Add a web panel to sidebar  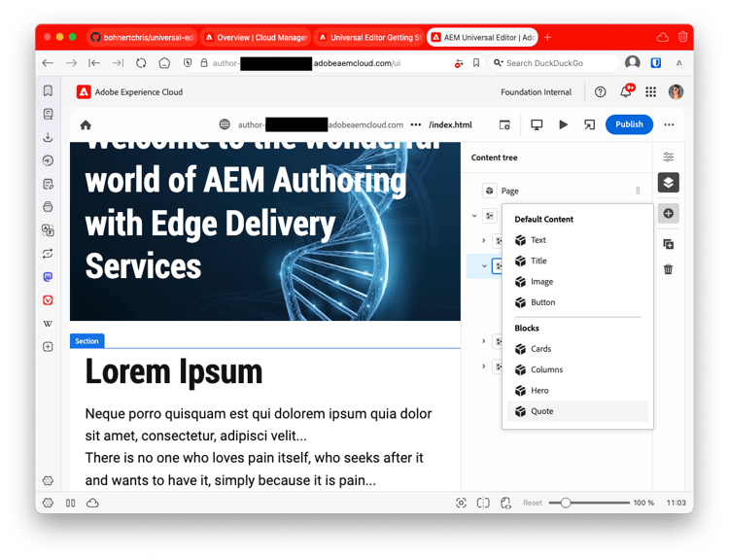click(48, 346)
